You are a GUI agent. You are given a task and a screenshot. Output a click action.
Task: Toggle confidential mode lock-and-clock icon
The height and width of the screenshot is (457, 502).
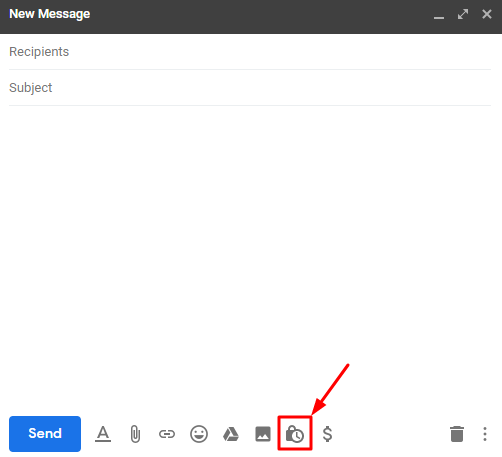click(x=295, y=434)
